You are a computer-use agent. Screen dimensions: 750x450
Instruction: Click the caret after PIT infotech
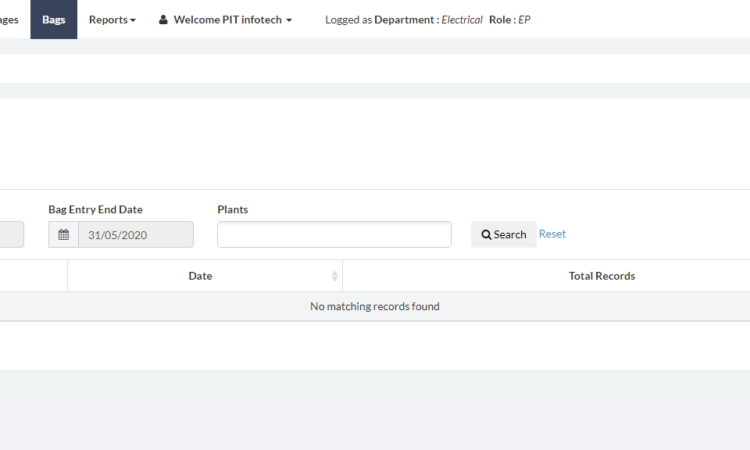coord(289,20)
